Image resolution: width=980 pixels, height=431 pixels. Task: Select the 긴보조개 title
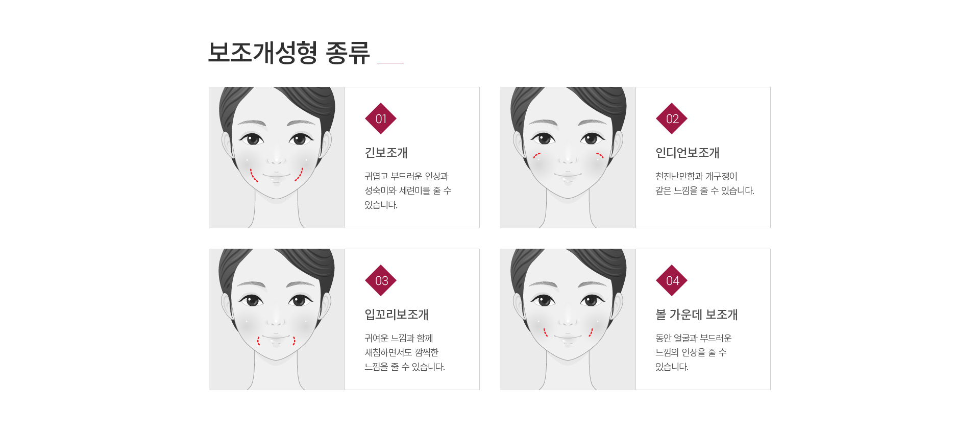pyautogui.click(x=386, y=153)
